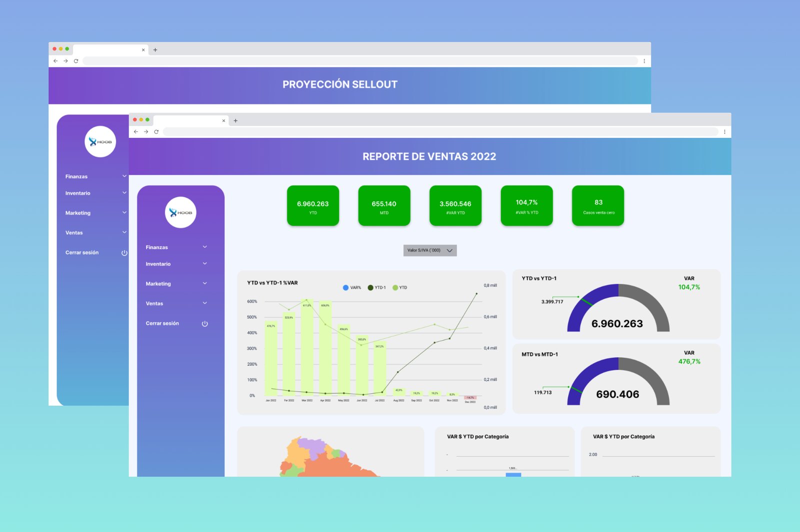Open a new tab with plus icon in front browser
800x532 pixels.
click(x=235, y=120)
